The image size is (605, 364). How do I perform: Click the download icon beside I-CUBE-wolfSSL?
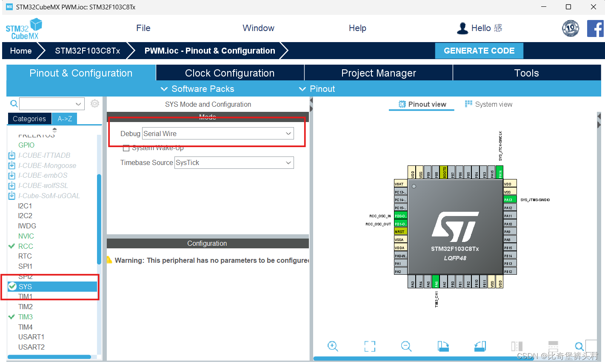point(12,185)
